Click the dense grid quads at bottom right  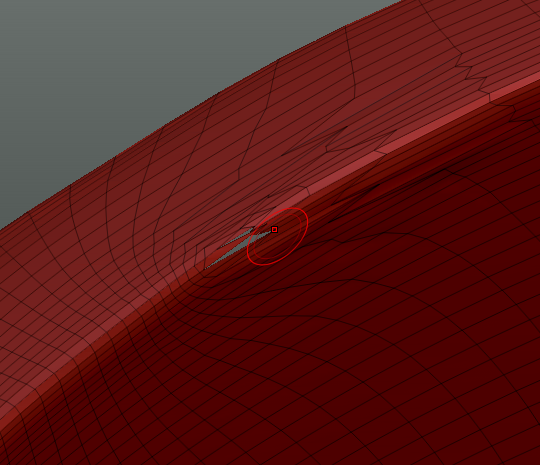point(448,396)
